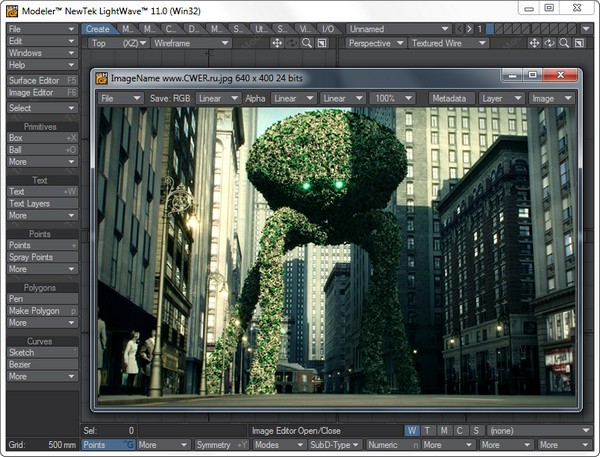Open the Modes dropdown

point(279,445)
